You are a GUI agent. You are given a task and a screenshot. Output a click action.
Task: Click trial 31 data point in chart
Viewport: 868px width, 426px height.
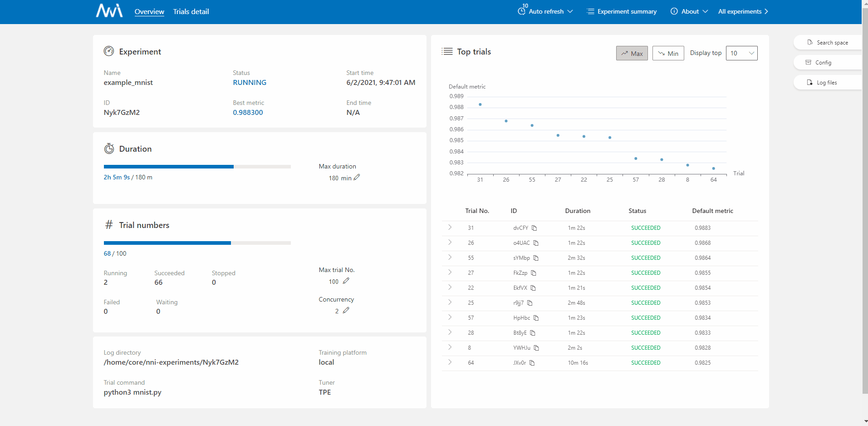[480, 104]
